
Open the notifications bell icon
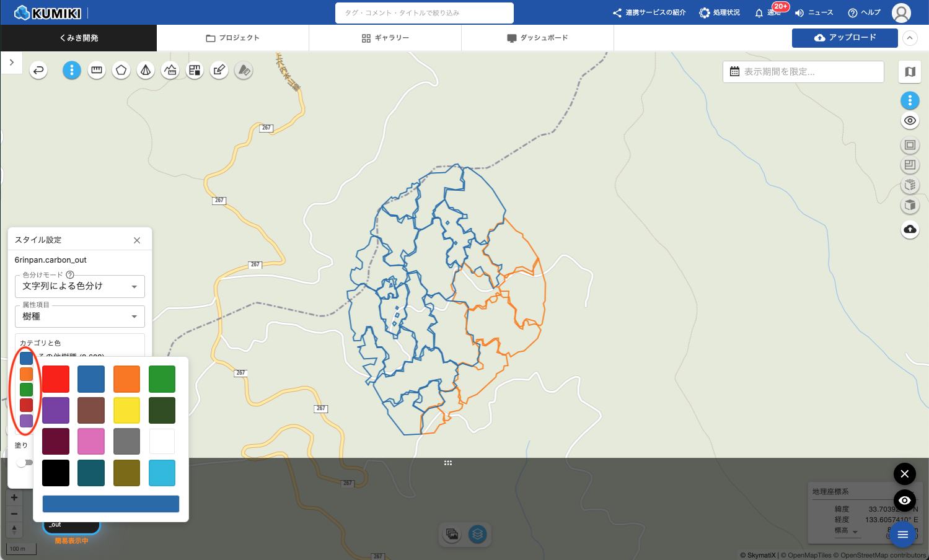click(759, 13)
